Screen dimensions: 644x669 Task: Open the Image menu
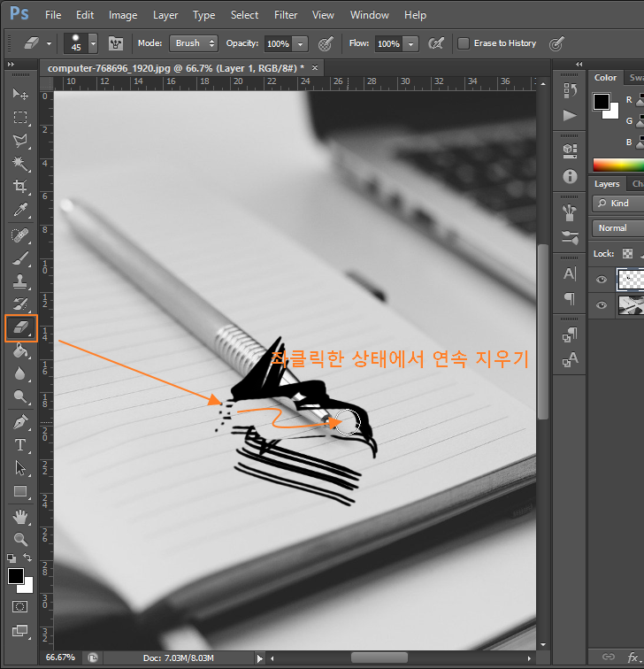[123, 15]
